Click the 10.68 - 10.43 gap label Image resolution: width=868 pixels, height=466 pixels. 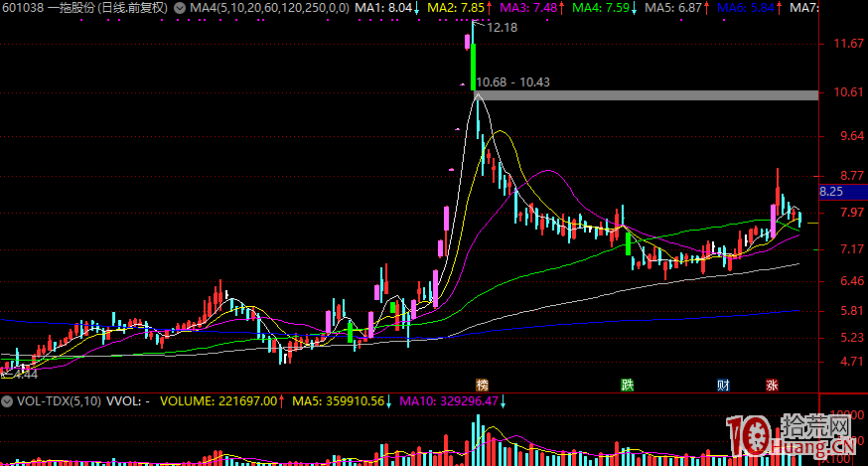pos(513,82)
